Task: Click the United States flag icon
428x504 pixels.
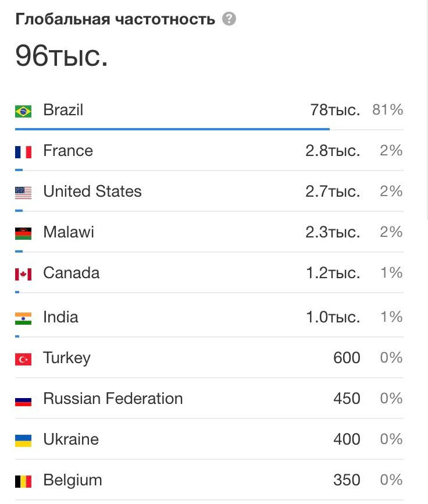Action: click(x=23, y=193)
